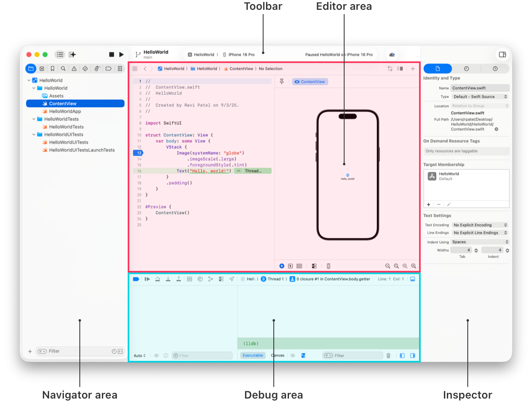Screen dimensions: 532x401
Task: Open the ContentView jump bar segment
Action: 238,69
